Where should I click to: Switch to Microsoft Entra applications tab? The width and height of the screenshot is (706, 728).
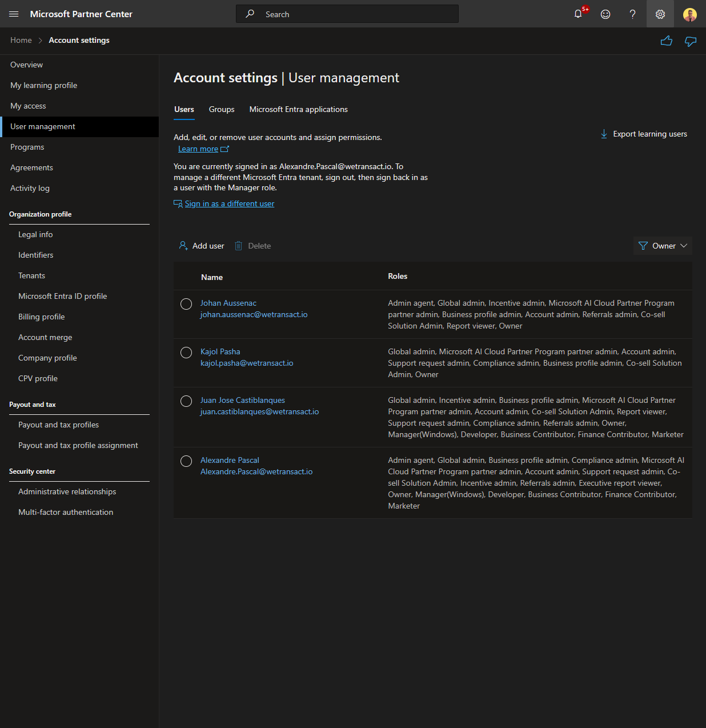pyautogui.click(x=299, y=109)
